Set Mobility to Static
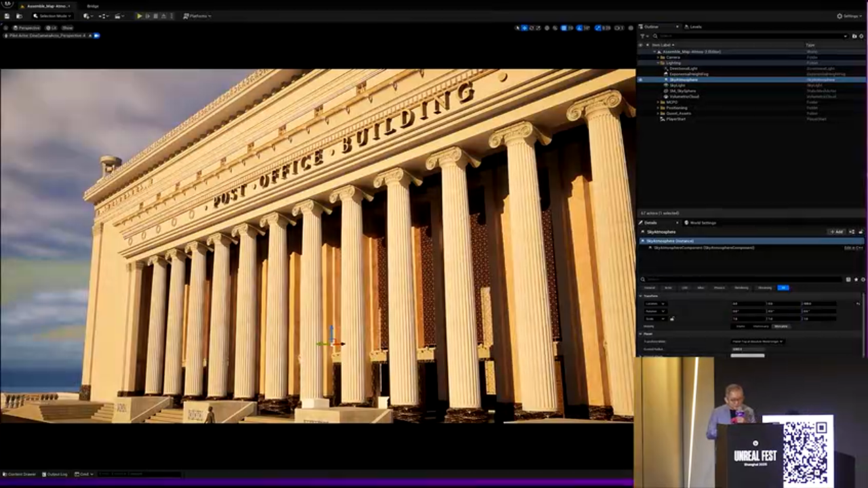 [x=741, y=326]
